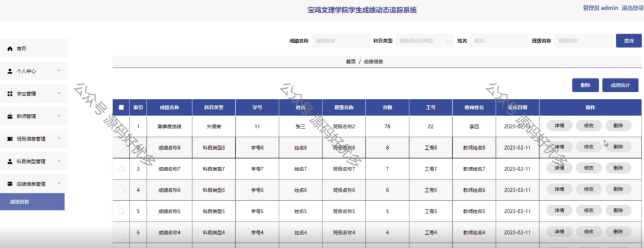
Task: Click the home icon beside 首页
Action: click(x=10, y=49)
